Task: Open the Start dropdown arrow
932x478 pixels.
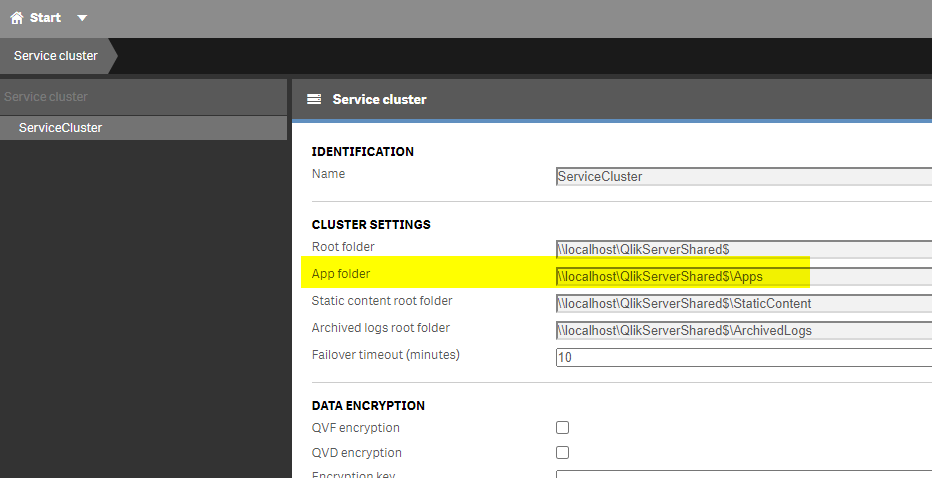Action: [x=82, y=18]
